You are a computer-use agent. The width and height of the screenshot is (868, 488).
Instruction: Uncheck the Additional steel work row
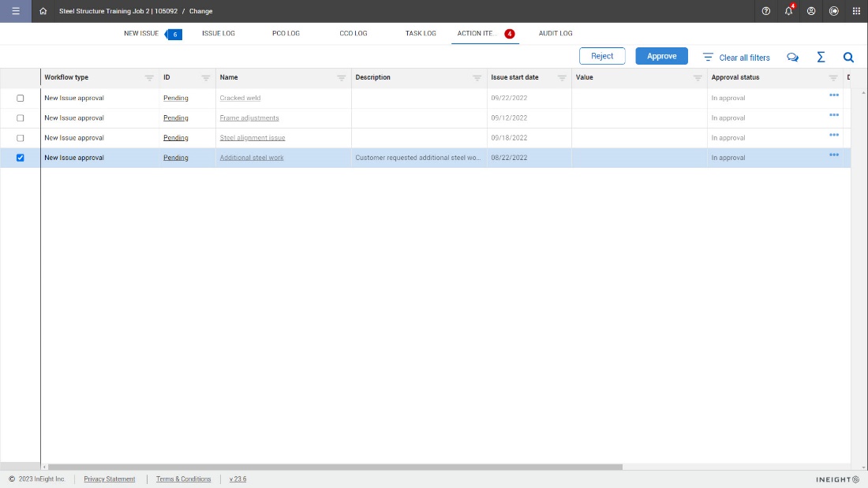(x=21, y=158)
